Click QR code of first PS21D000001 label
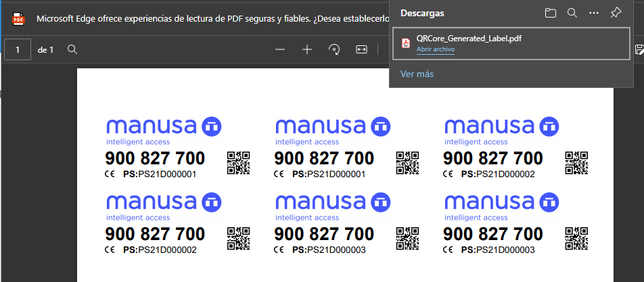 tap(239, 162)
